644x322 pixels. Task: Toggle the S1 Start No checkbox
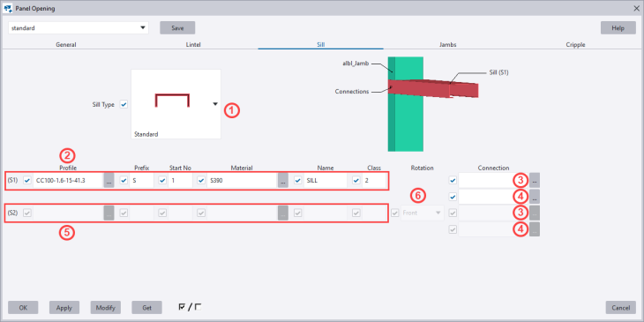[x=162, y=180]
